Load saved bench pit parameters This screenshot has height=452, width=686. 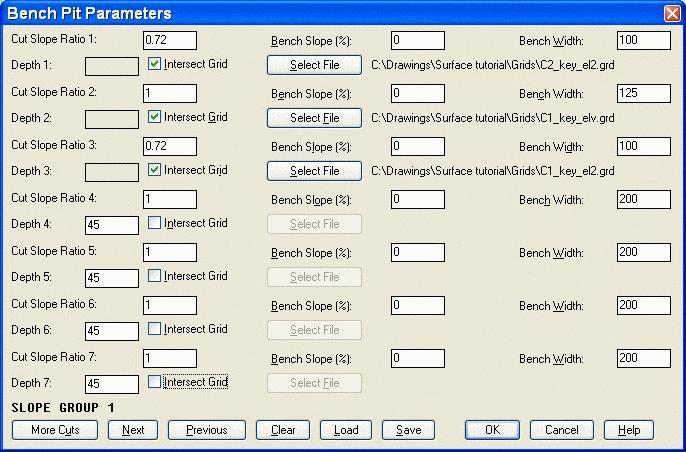pyautogui.click(x=346, y=430)
